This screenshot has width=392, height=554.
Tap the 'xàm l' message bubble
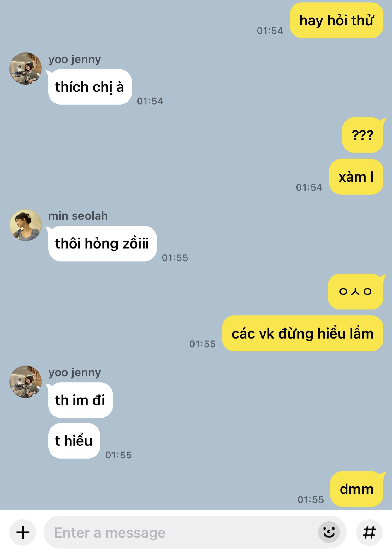(x=356, y=177)
